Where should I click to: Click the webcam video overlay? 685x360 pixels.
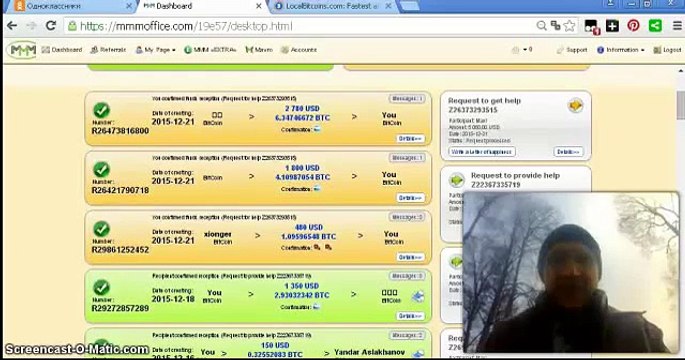click(x=570, y=272)
